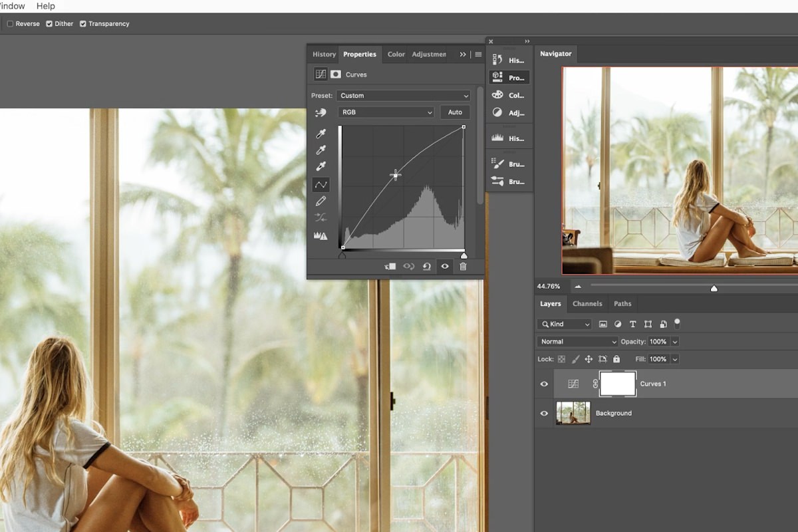Open the Normal blend mode dropdown
The height and width of the screenshot is (532, 798).
577,342
